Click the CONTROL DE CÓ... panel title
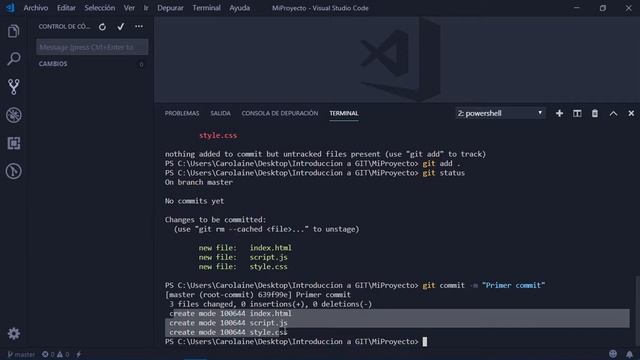Viewport: 640px width, 360px height. click(x=64, y=27)
